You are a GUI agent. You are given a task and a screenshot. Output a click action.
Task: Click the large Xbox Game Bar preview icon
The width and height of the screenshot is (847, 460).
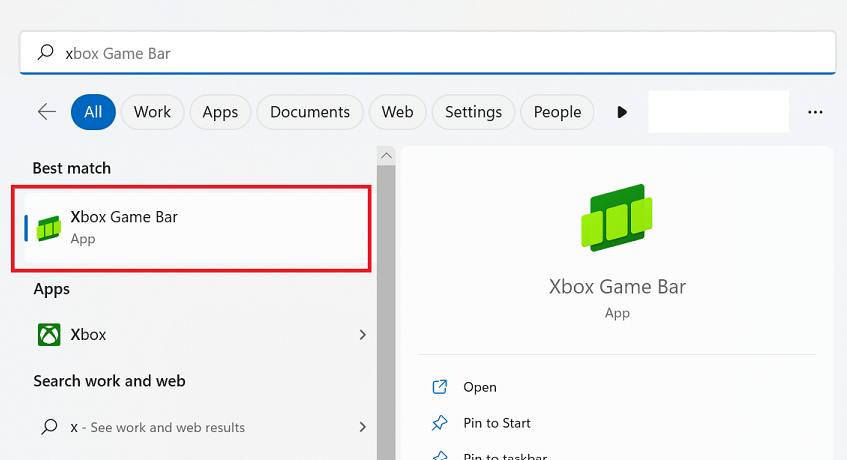617,218
